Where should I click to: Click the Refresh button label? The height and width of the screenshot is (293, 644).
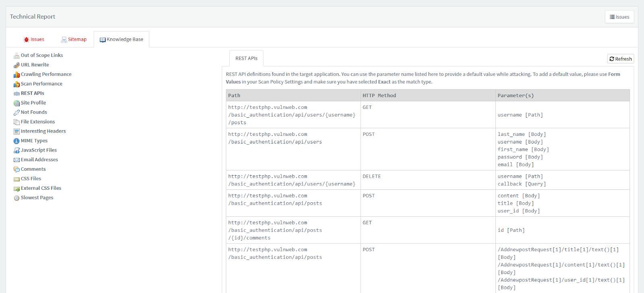[x=623, y=59]
